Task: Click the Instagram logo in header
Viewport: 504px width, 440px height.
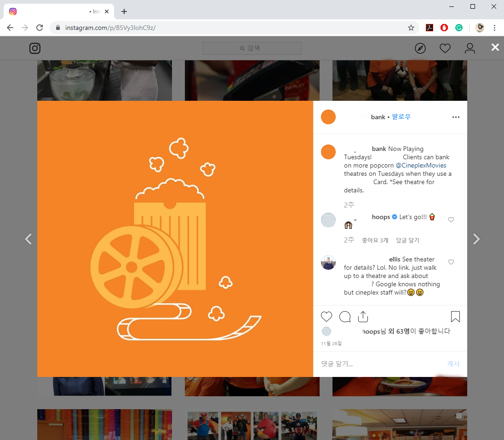Action: (x=34, y=48)
